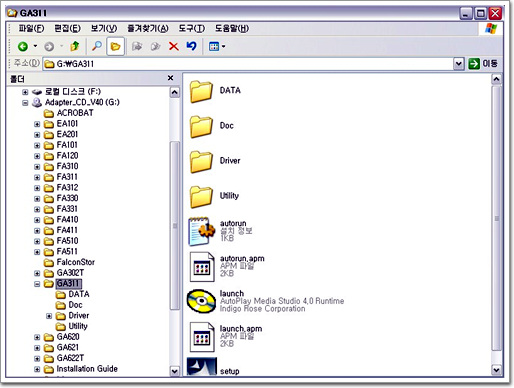Image resolution: width=514 pixels, height=388 pixels.
Task: Toggle the Folders pane button
Action: (115, 46)
